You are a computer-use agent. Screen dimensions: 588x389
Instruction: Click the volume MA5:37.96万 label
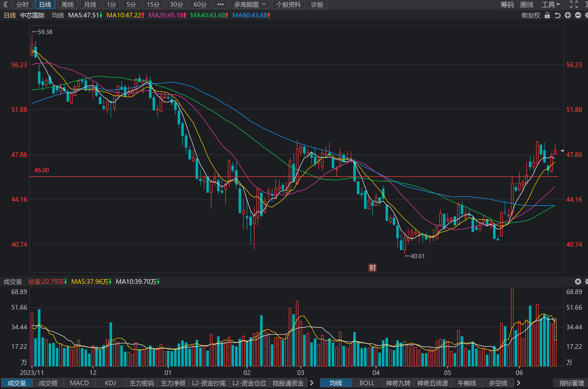[x=91, y=282]
